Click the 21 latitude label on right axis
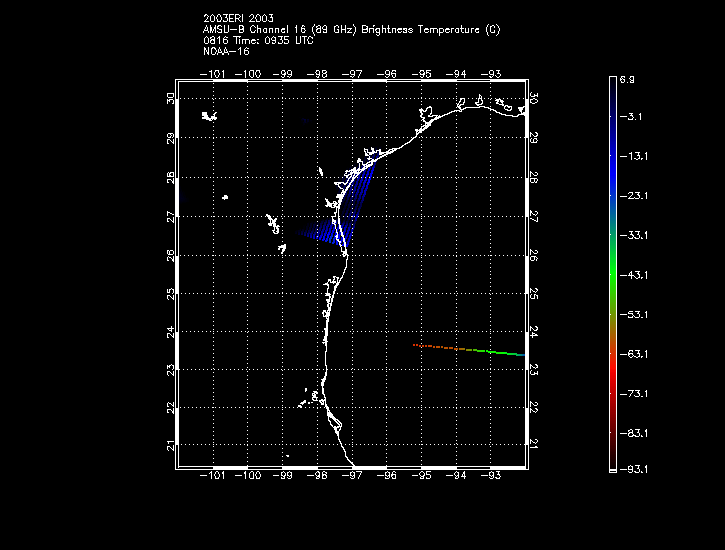 click(533, 445)
